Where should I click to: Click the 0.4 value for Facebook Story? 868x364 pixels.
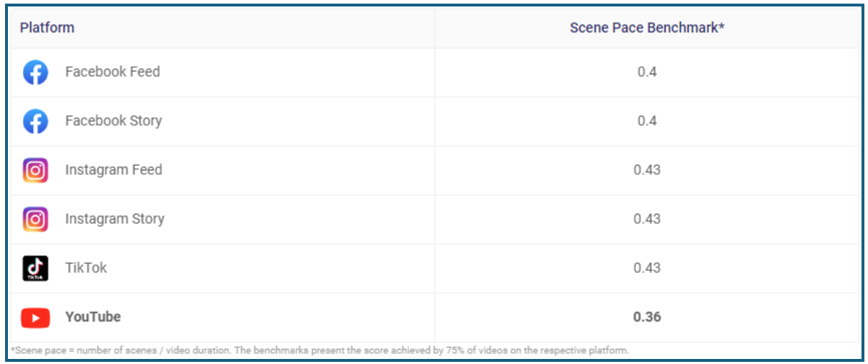647,121
